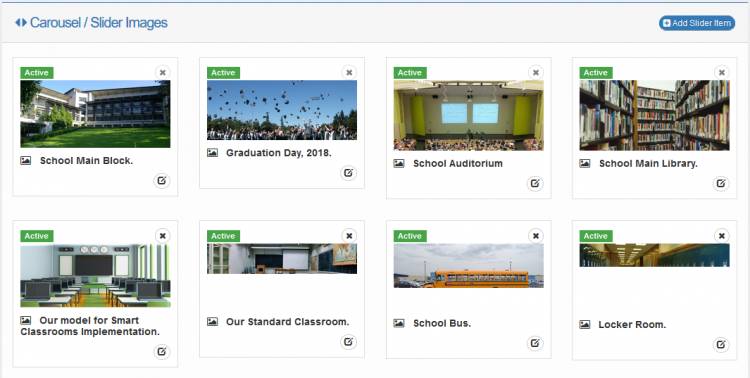Click the image icon beside School Auditorium
Viewport: 750px width, 378px height.
point(399,163)
